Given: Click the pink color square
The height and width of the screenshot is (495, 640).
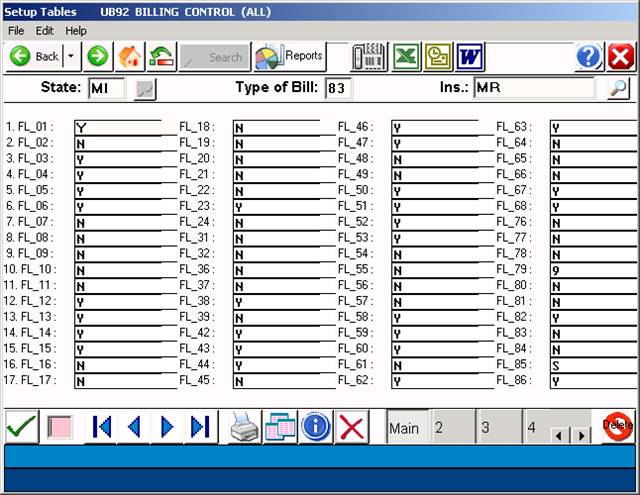Looking at the screenshot, I should click(x=62, y=427).
